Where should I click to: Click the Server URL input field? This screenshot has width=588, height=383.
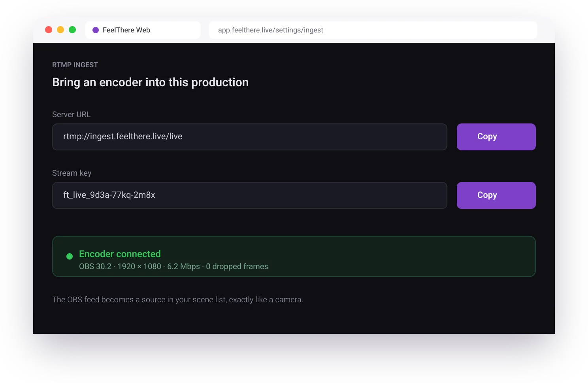coord(250,137)
